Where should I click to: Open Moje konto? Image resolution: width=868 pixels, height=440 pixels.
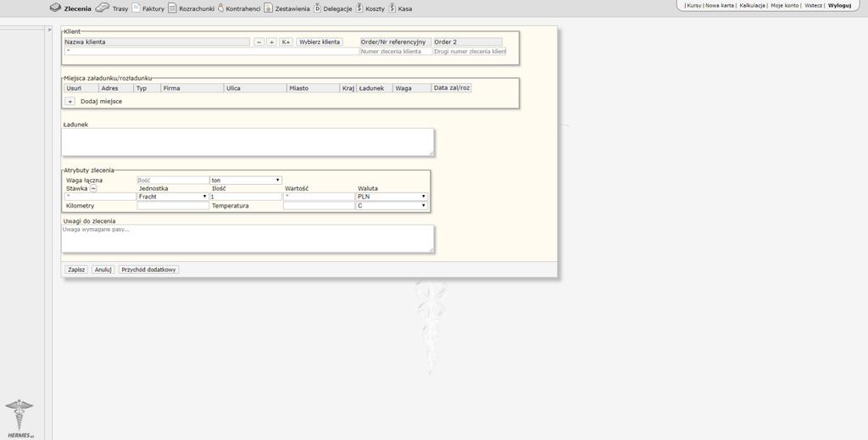click(x=785, y=5)
